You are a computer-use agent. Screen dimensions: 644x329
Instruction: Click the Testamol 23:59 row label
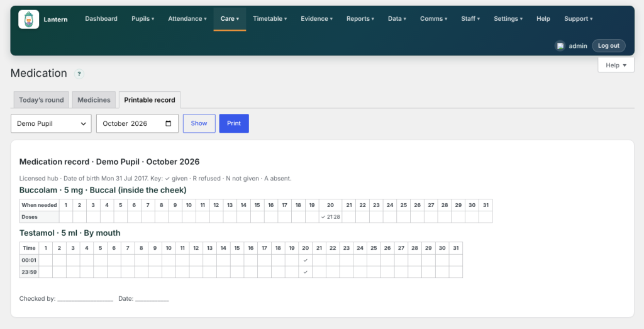pyautogui.click(x=29, y=272)
